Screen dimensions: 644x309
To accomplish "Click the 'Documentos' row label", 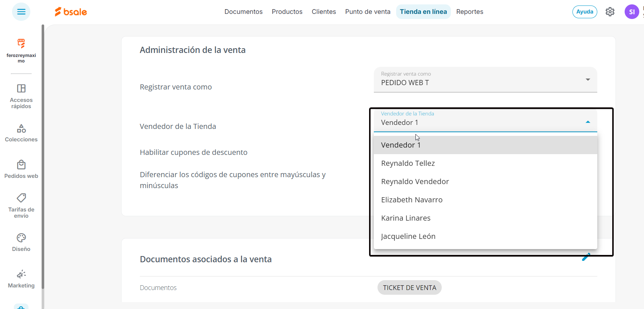I will tap(158, 288).
